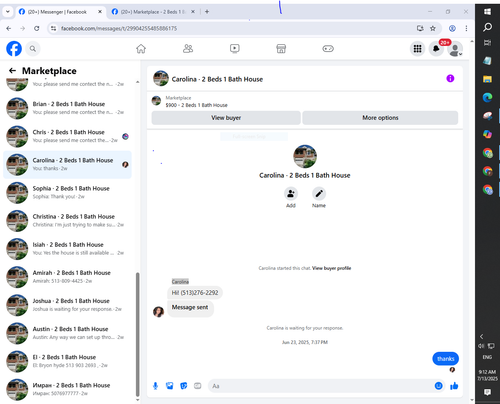Open the Marketplace storefront icon

pos(281,49)
